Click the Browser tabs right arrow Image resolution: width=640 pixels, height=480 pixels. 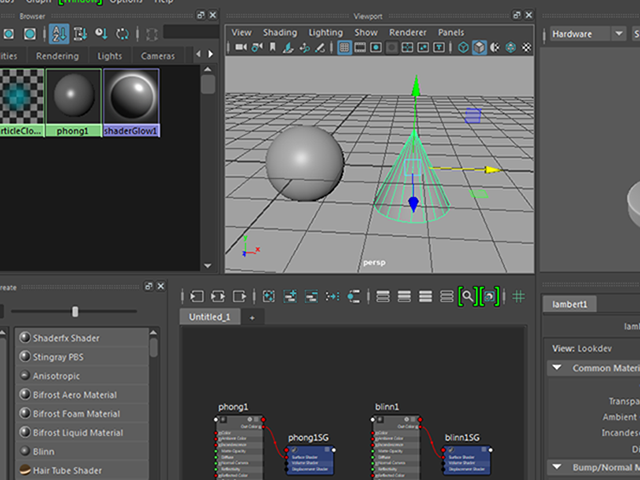point(211,54)
